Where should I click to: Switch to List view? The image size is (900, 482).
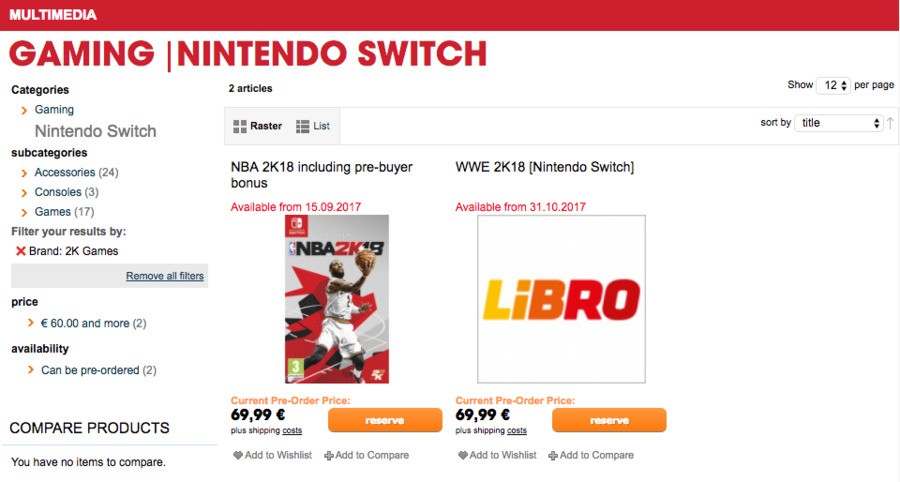[x=313, y=126]
